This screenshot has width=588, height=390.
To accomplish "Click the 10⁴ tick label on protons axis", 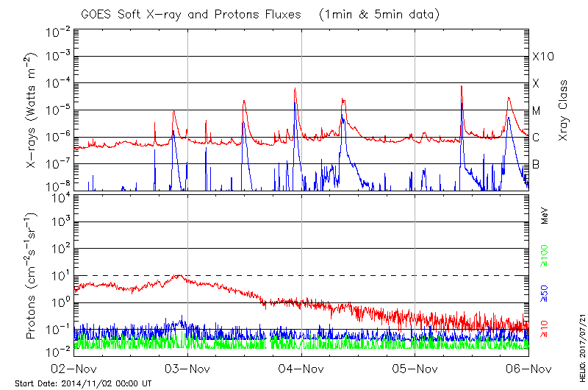I will pyautogui.click(x=60, y=196).
